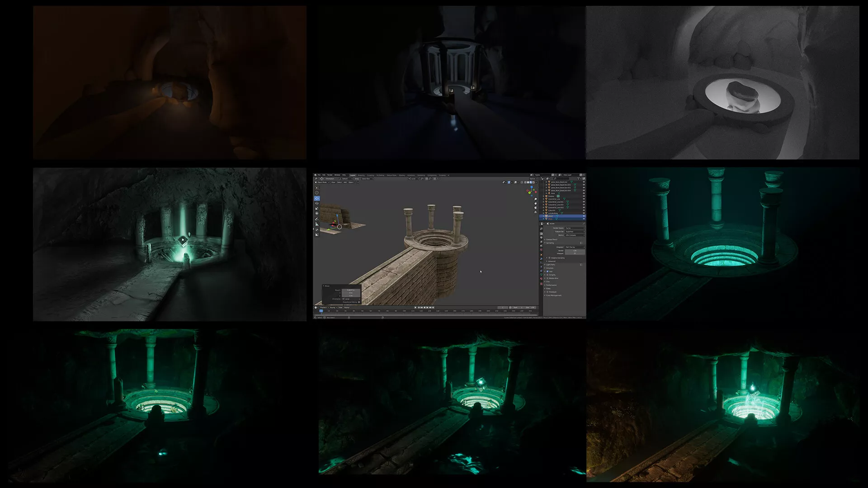Enable the Motion Blur checkbox
This screenshot has height=488, width=868.
[547, 278]
